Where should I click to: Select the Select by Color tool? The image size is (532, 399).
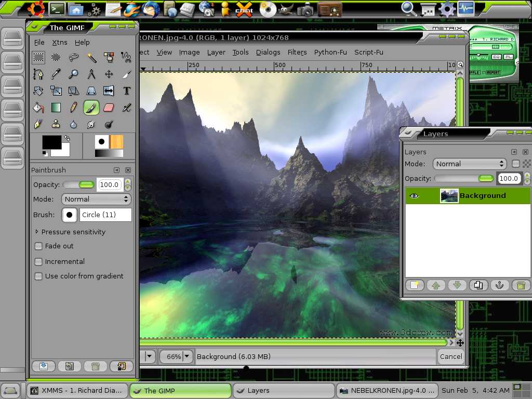click(x=109, y=57)
